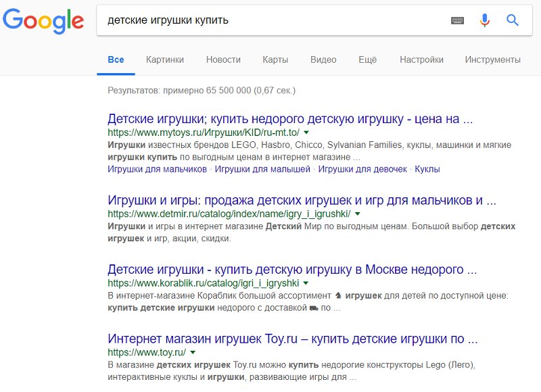Open the Карты tab
Image resolution: width=541 pixels, height=392 pixels.
pyautogui.click(x=275, y=59)
